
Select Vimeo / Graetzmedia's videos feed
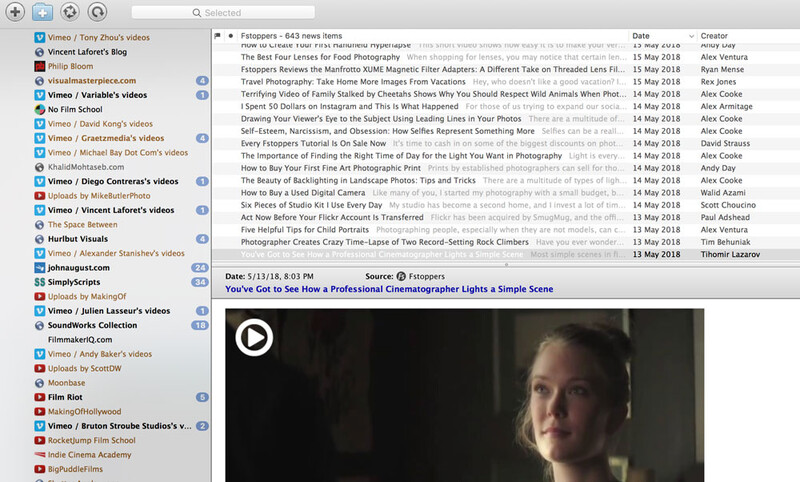pyautogui.click(x=106, y=138)
